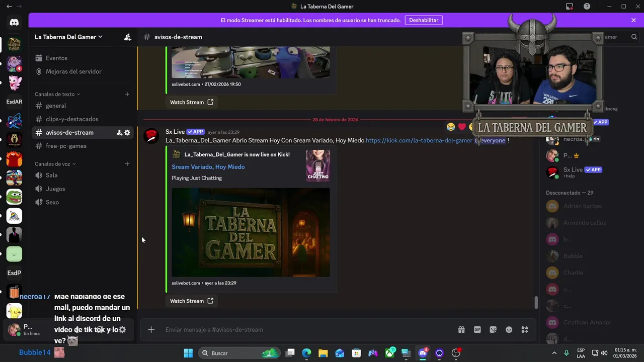
Task: Open the Eventos section
Action: pyautogui.click(x=83, y=58)
